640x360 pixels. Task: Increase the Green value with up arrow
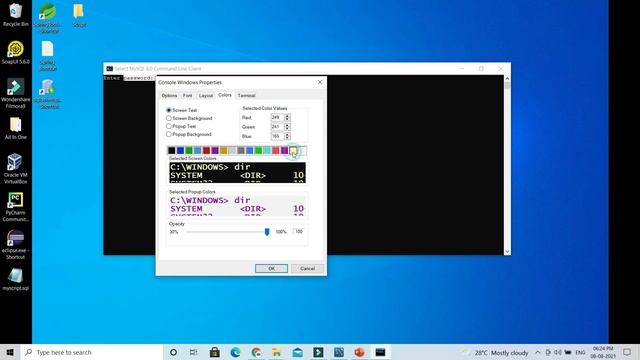point(287,125)
